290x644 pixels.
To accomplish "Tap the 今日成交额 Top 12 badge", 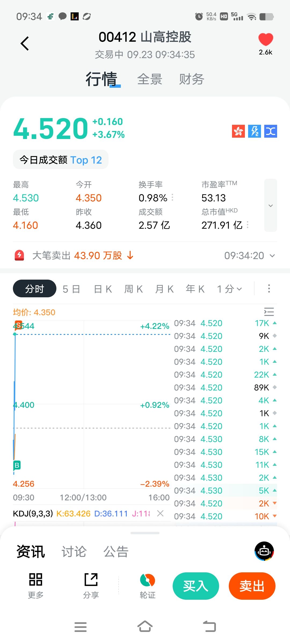I will click(x=61, y=160).
